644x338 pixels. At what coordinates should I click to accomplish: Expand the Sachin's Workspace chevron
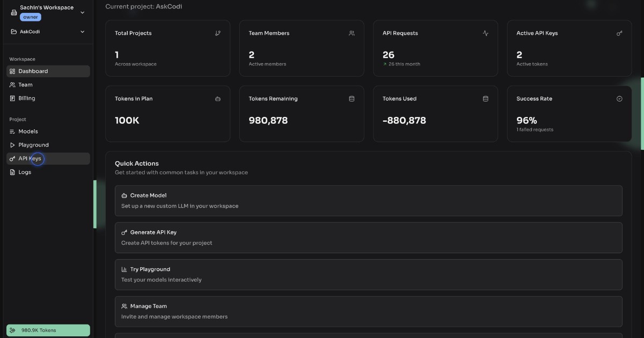point(82,12)
